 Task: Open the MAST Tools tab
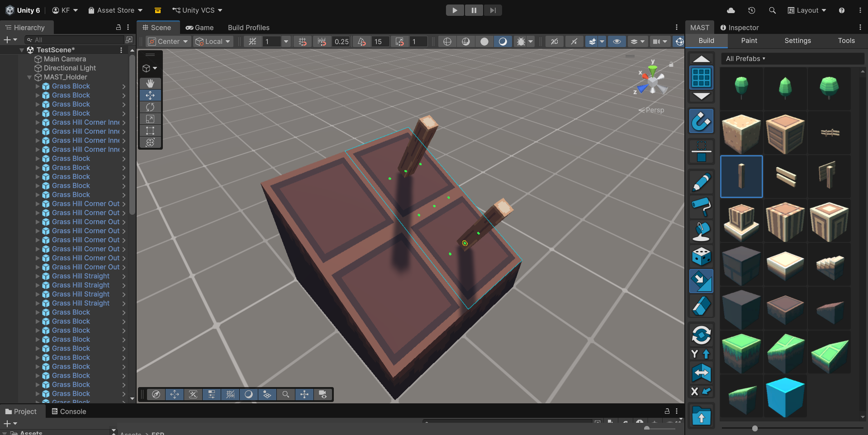coord(846,41)
